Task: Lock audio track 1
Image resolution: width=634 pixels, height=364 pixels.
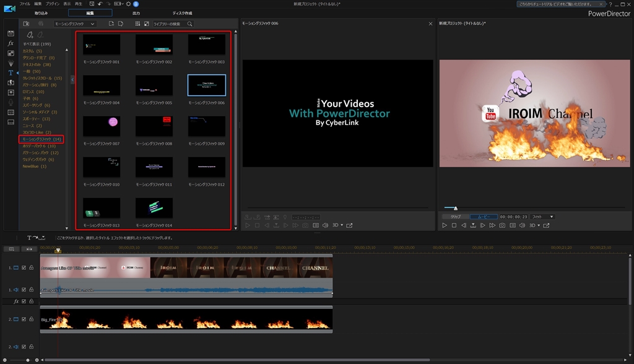Action: tap(31, 290)
